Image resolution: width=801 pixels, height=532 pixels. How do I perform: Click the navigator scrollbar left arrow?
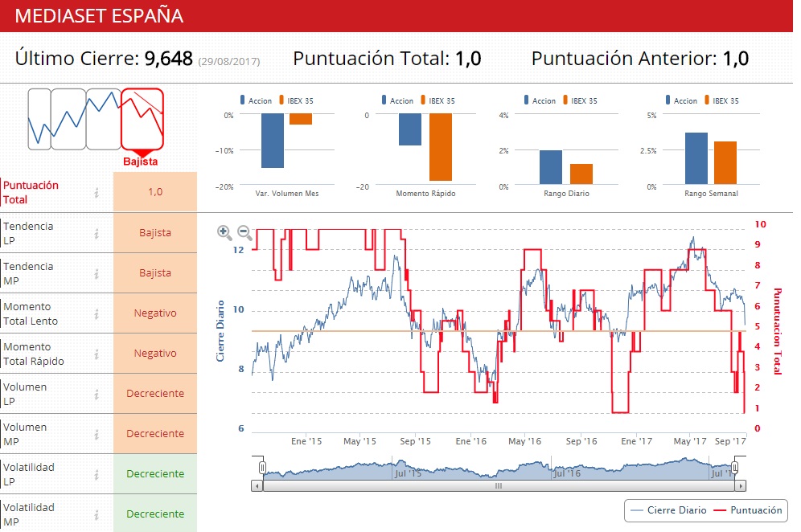[257, 486]
